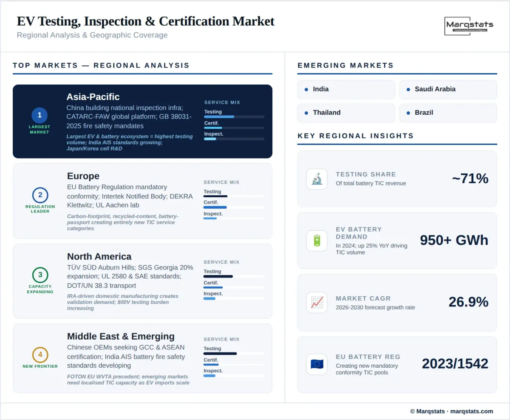Expand the Europe market card
Screen dimensions: 510x420
tap(142, 201)
